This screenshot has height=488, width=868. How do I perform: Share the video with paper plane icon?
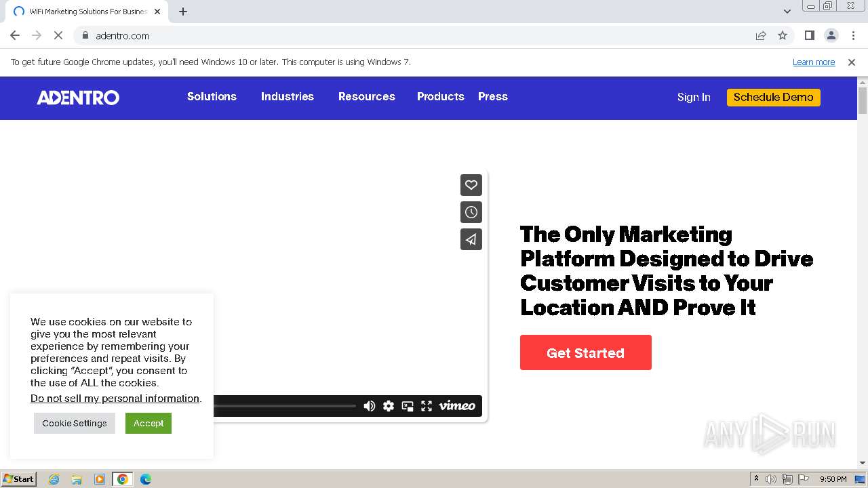point(471,239)
